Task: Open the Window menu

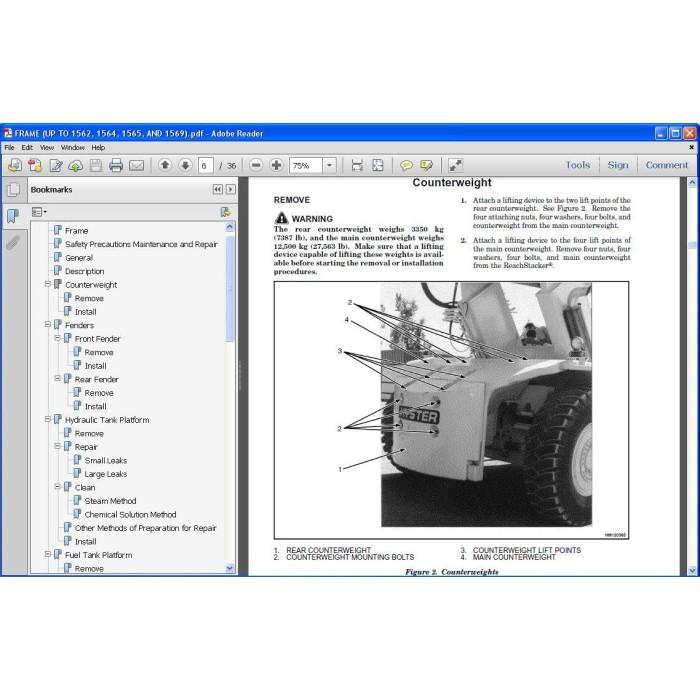Action: click(x=72, y=148)
